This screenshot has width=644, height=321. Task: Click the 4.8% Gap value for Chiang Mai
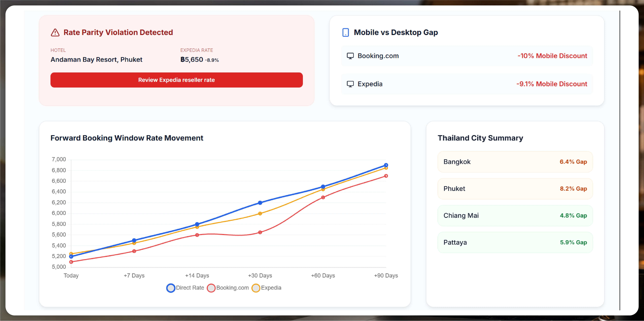point(573,216)
